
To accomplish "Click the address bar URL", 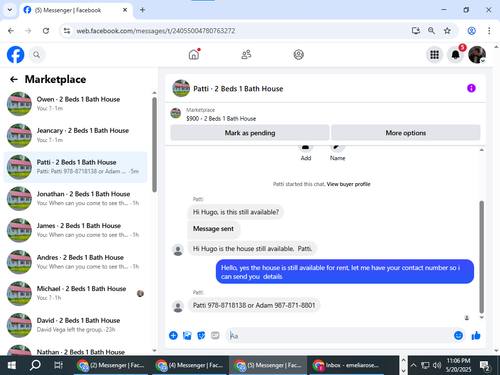I will [x=156, y=31].
